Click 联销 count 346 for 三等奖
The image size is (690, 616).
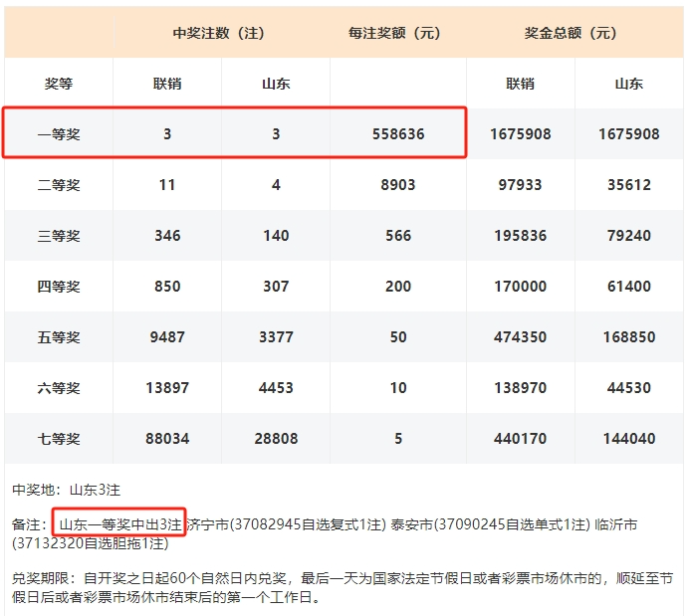coord(167,236)
